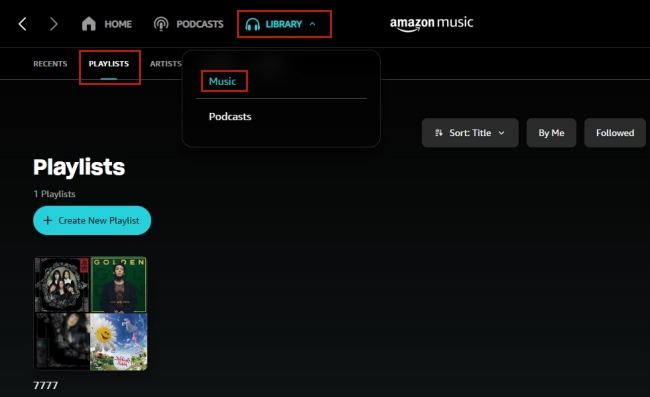Click the amazon music logo
This screenshot has height=397, width=650.
[431, 23]
